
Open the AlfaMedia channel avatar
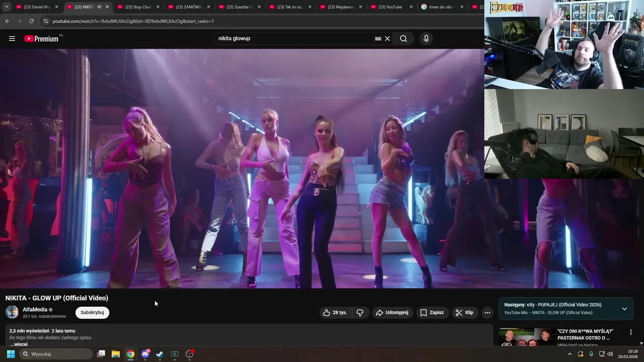[x=12, y=312]
